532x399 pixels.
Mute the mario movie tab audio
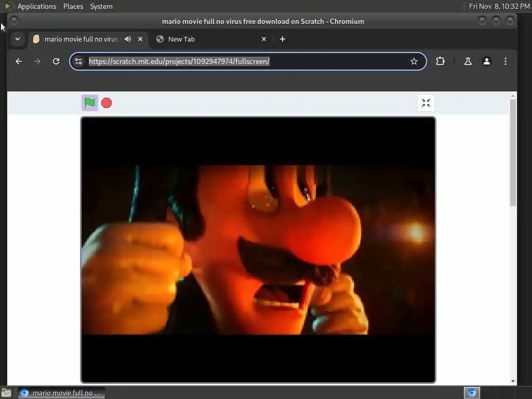click(x=128, y=39)
